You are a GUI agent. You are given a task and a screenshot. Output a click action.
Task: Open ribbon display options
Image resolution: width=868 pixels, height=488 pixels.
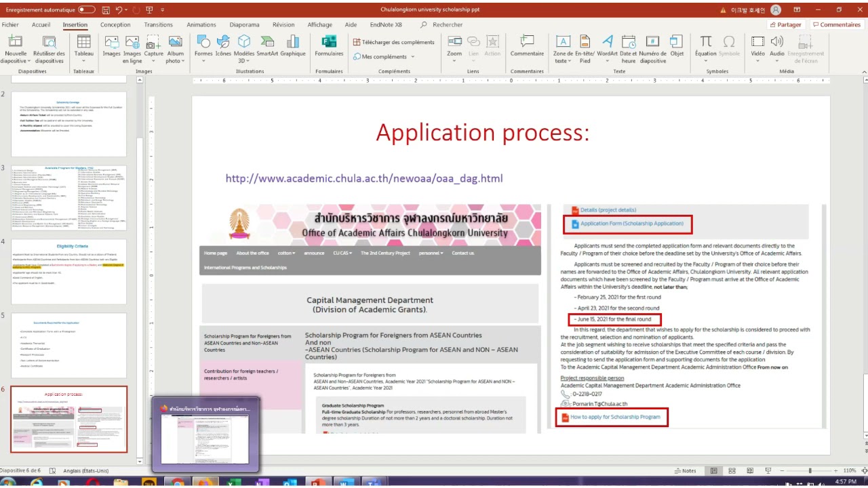(798, 10)
